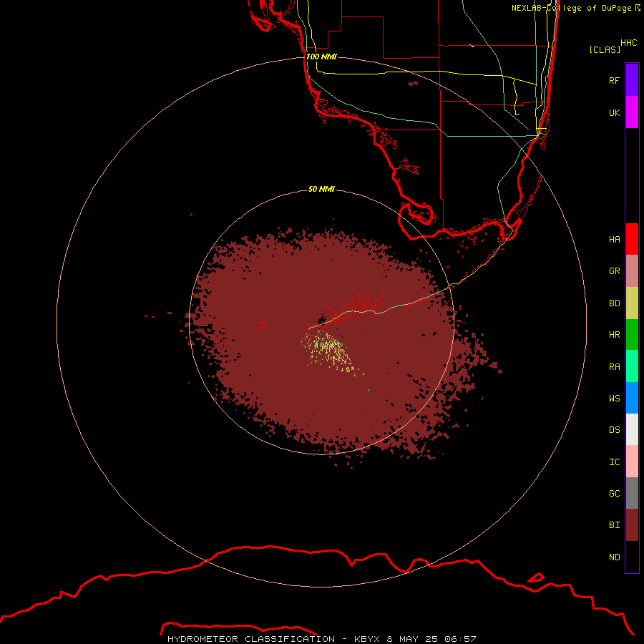The height and width of the screenshot is (644, 644).
Task: Click the ND black legend swatch
Action: click(x=632, y=557)
